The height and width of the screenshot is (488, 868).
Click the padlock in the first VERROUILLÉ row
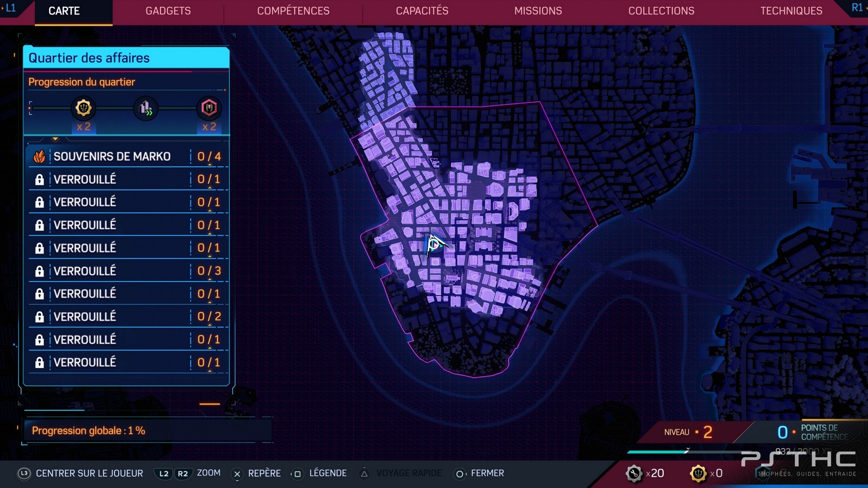pos(39,180)
